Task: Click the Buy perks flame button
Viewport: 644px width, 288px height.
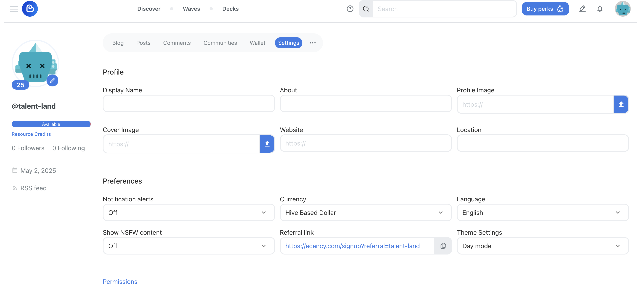Action: pos(545,9)
